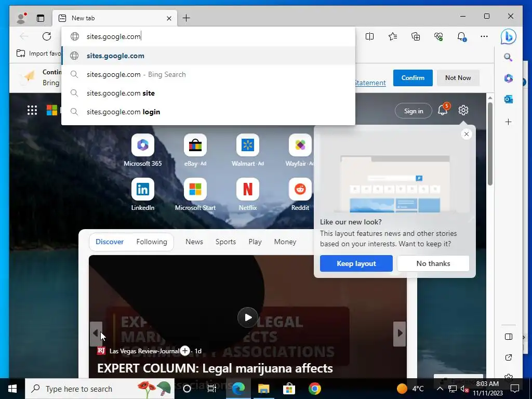This screenshot has height=399, width=532.
Task: Open sidebar Search icon
Action: pyautogui.click(x=508, y=57)
